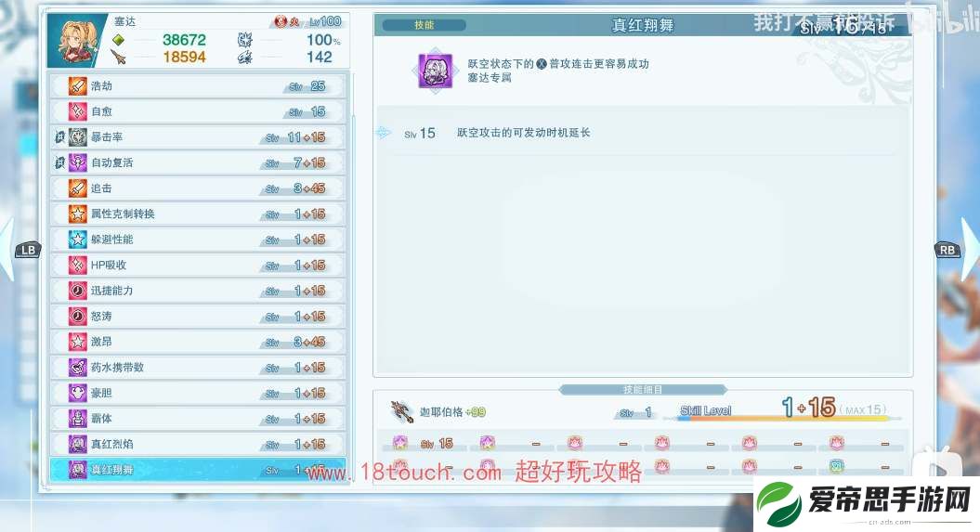Select the 属性克制转换 star icon
The image size is (980, 532).
(x=77, y=214)
